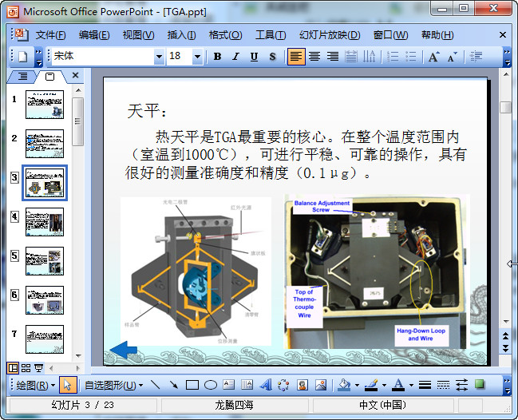Apply Line Color brush
The image size is (518, 420).
tap(371, 385)
